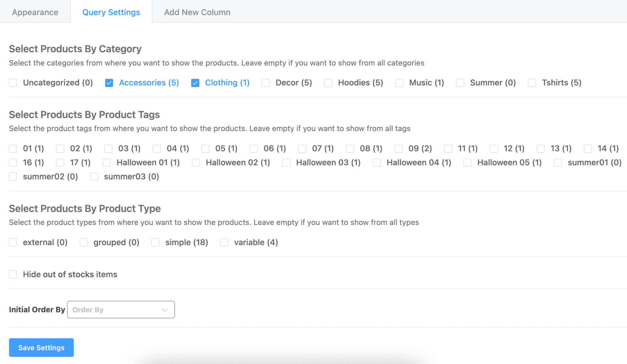Enable Hide out of stocks items
Viewport: 627px width, 364px height.
pyautogui.click(x=13, y=274)
